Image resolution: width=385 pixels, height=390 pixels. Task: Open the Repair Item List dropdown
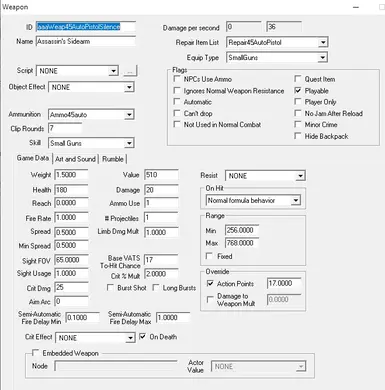tap(322, 43)
